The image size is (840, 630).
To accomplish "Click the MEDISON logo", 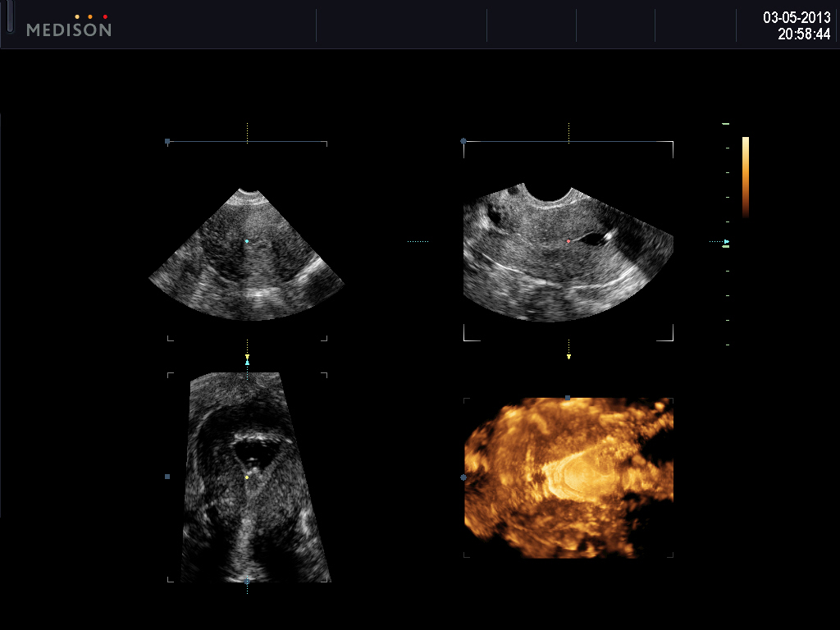I will tap(69, 25).
